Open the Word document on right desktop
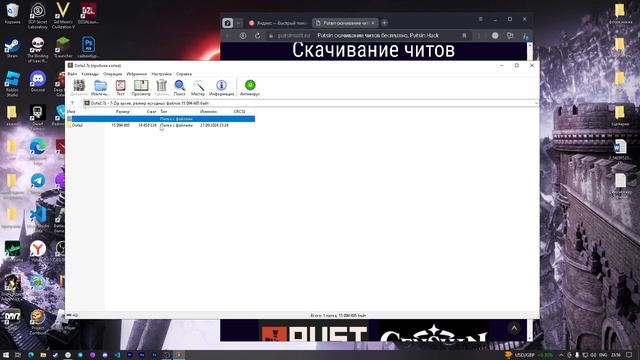The image size is (640, 360). [x=620, y=149]
